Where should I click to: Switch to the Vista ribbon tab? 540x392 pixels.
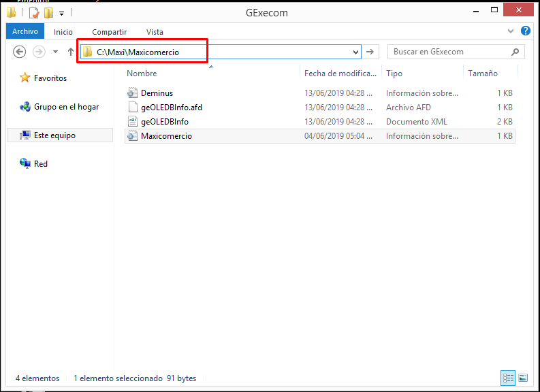(x=155, y=32)
